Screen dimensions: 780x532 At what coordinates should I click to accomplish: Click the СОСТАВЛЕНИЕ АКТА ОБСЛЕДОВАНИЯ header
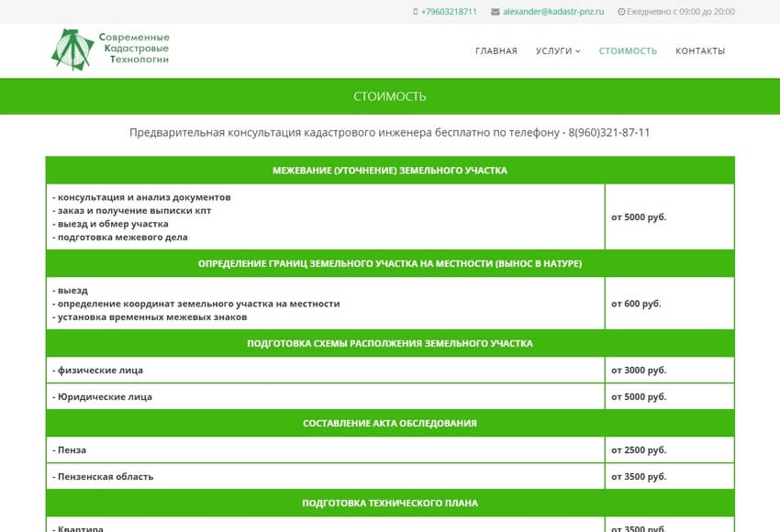(390, 423)
